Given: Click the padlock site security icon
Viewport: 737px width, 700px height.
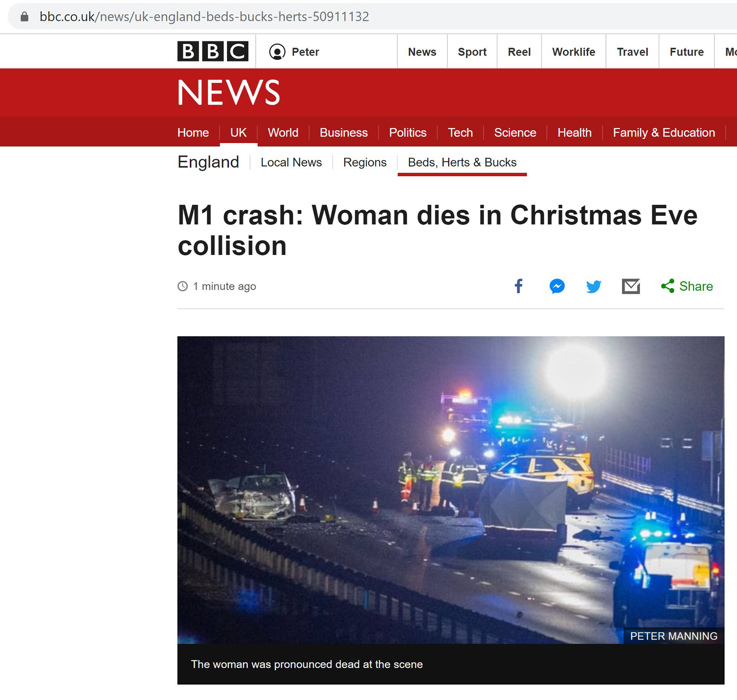Looking at the screenshot, I should click(x=25, y=17).
